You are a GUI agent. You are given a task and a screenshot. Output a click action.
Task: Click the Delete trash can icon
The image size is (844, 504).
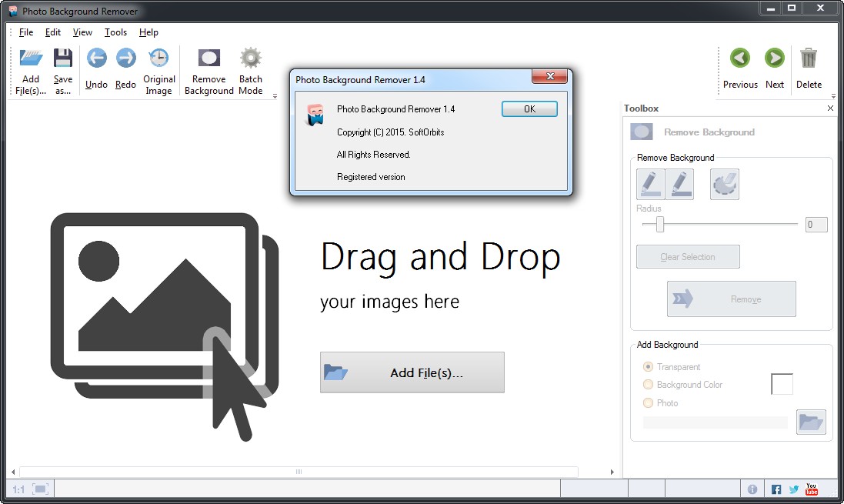click(x=809, y=58)
